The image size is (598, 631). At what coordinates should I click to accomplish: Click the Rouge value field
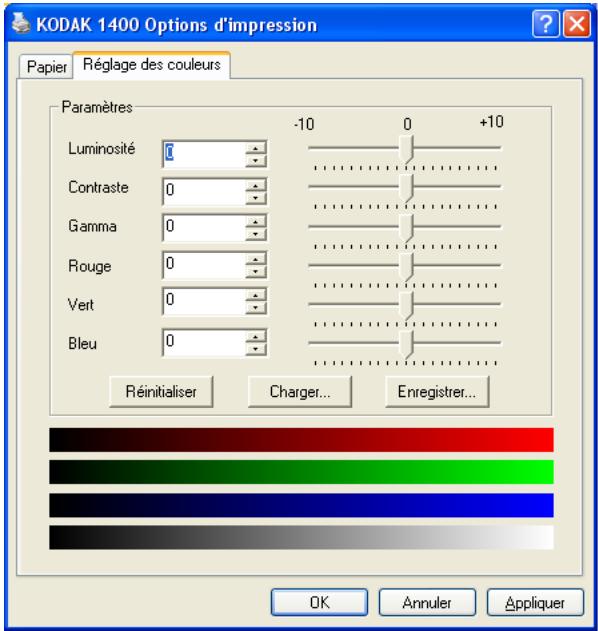(204, 265)
